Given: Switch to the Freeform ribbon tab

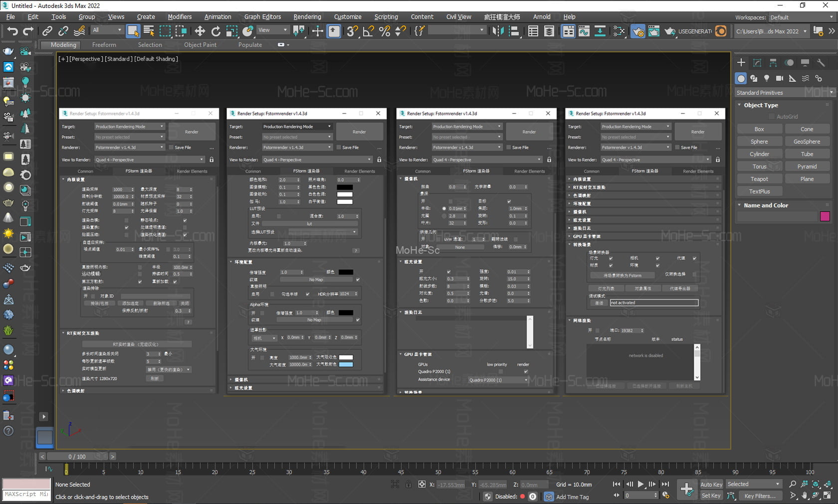Looking at the screenshot, I should pyautogui.click(x=104, y=45).
